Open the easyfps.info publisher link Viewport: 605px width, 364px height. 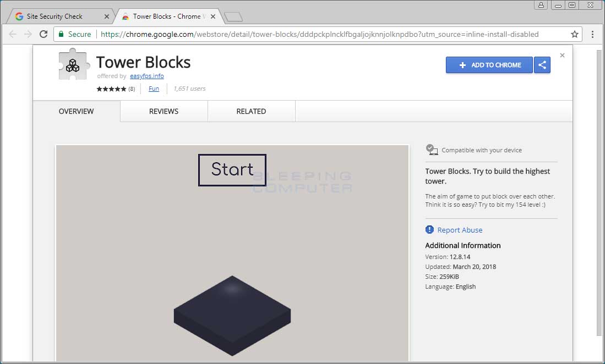click(146, 76)
